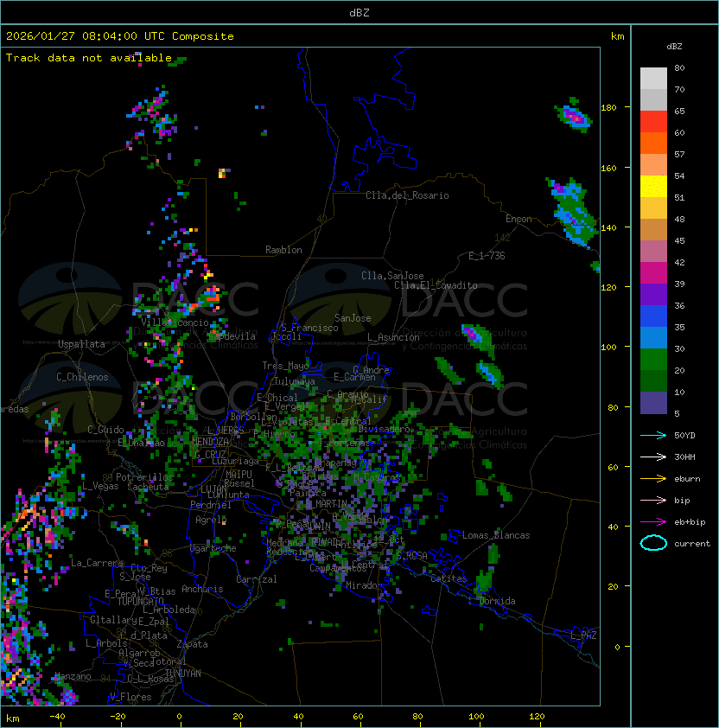This screenshot has width=719, height=728.
Task: Click the yellow eburn arrow in legend
Action: (653, 479)
